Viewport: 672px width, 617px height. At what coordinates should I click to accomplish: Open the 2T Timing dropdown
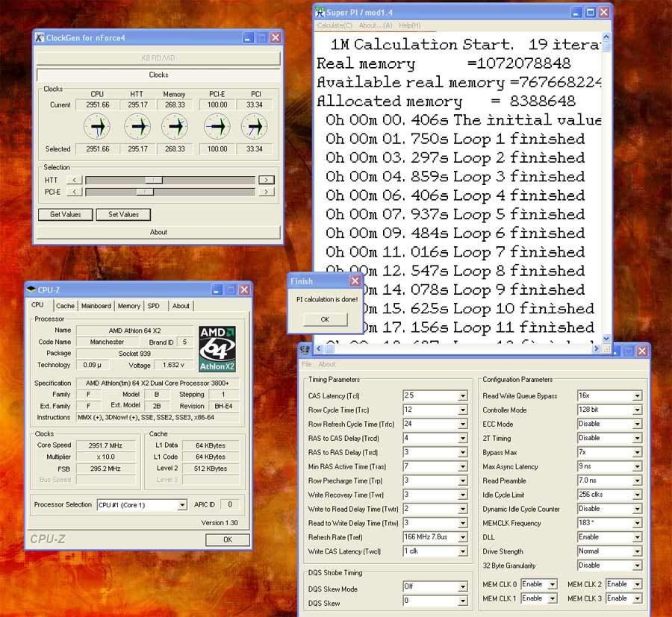pyautogui.click(x=638, y=439)
